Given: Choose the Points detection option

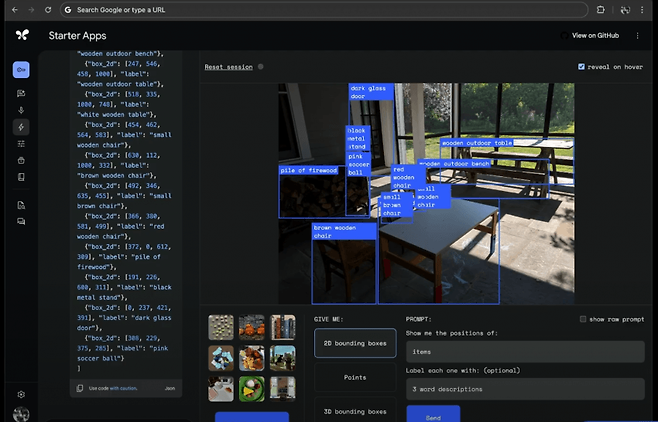Looking at the screenshot, I should tap(354, 377).
